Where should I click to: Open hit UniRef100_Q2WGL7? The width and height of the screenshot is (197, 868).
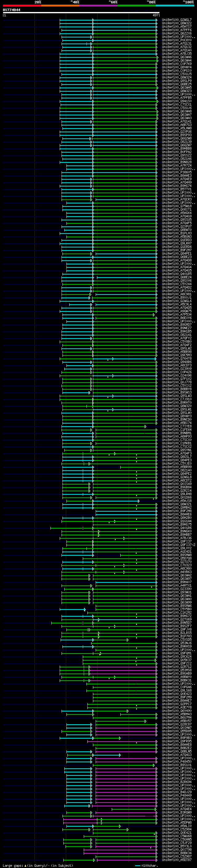point(176,20)
